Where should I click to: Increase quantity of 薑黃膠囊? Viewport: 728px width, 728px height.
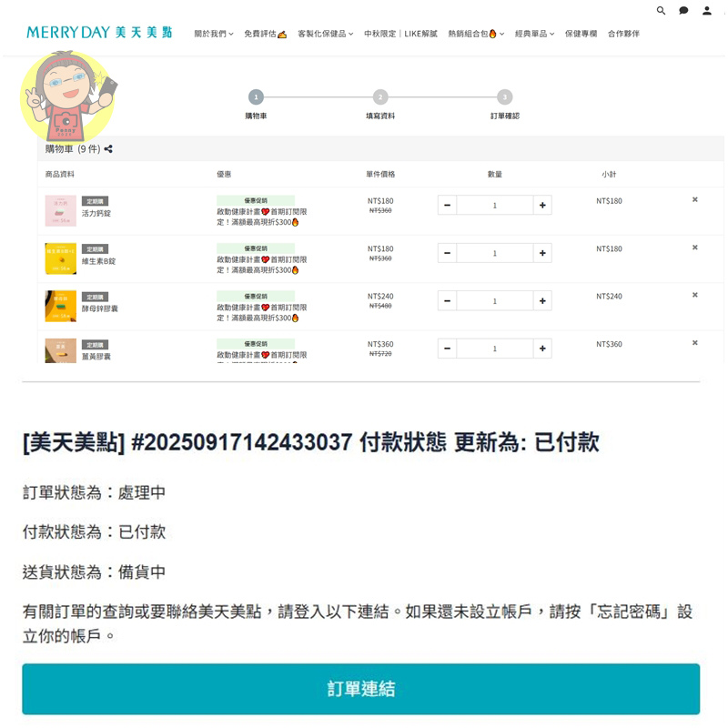click(x=542, y=349)
